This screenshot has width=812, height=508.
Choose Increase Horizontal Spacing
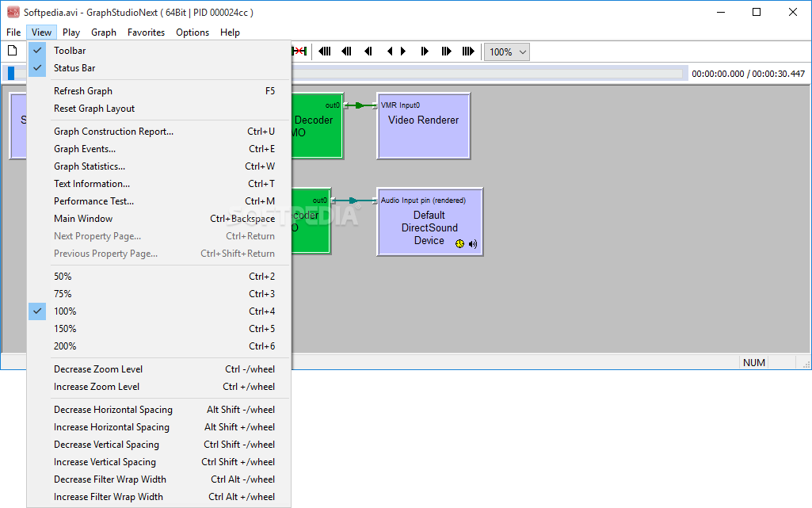click(159, 427)
